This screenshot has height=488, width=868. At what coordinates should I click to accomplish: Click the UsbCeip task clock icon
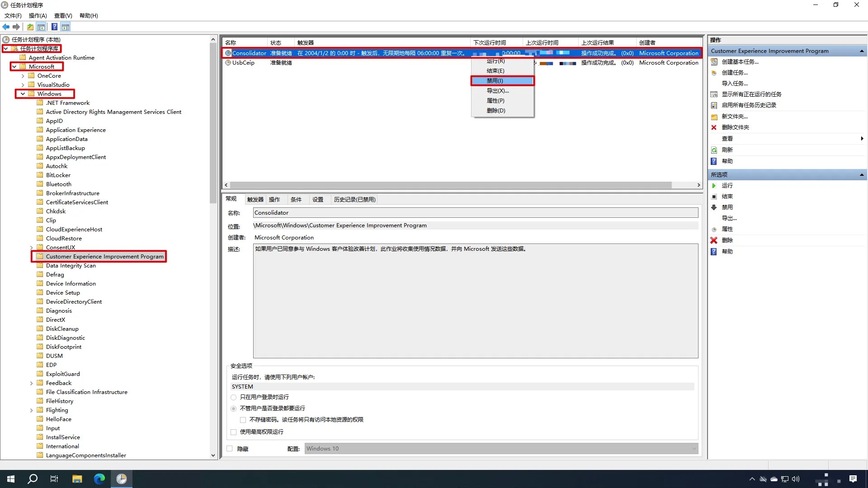pyautogui.click(x=228, y=63)
